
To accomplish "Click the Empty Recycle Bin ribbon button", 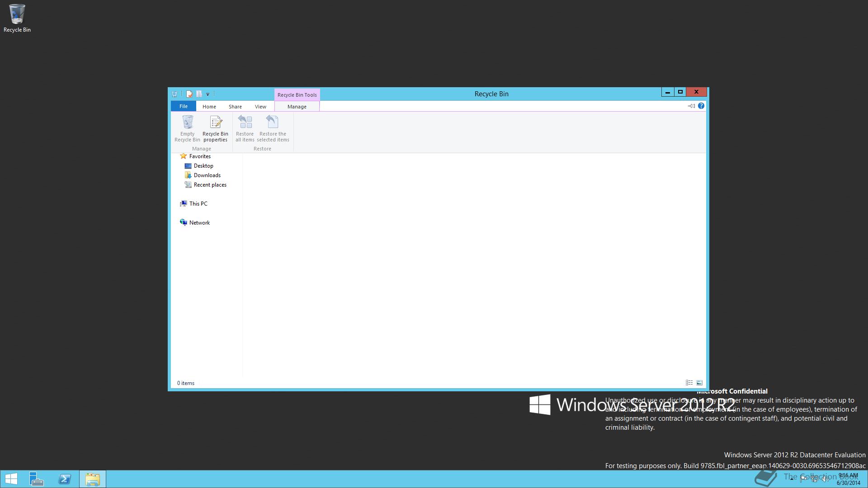I will tap(187, 129).
